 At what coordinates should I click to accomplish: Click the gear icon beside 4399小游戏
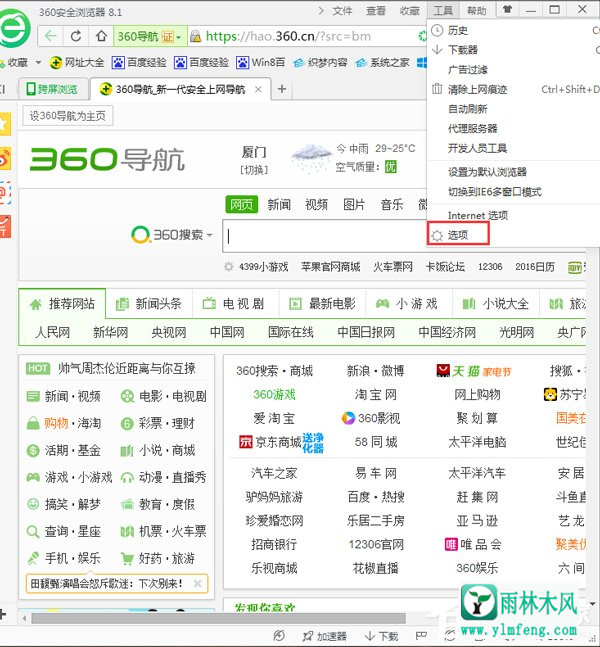pos(228,267)
